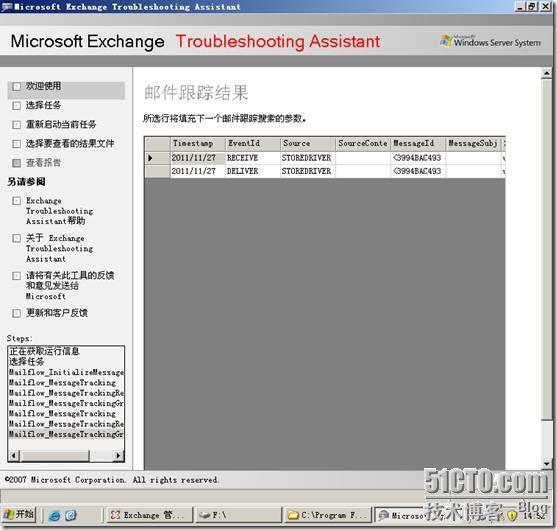Open 更新和客户反馈 link
This screenshot has width=557, height=530.
[x=56, y=313]
